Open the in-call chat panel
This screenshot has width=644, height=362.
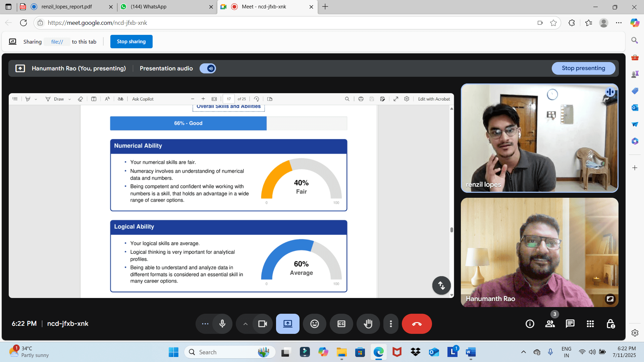(570, 324)
